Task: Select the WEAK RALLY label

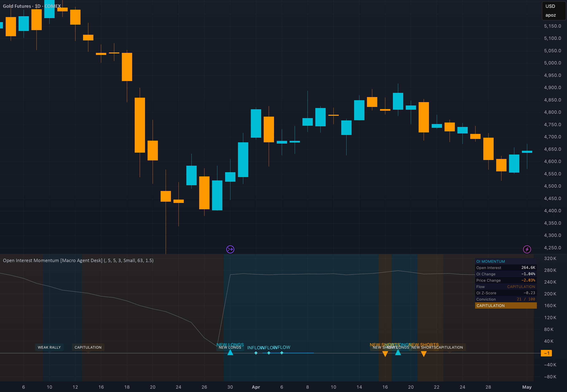Action: 49,347
